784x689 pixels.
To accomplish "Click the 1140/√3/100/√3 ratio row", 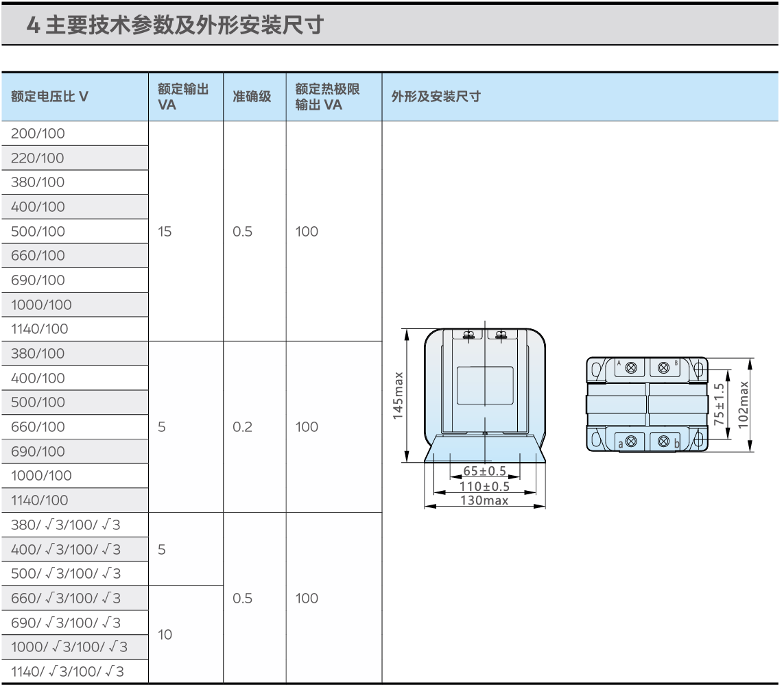I will click(x=75, y=671).
